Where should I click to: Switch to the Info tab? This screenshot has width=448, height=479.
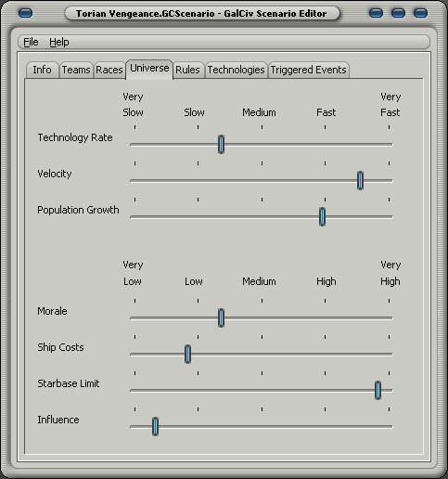click(42, 70)
